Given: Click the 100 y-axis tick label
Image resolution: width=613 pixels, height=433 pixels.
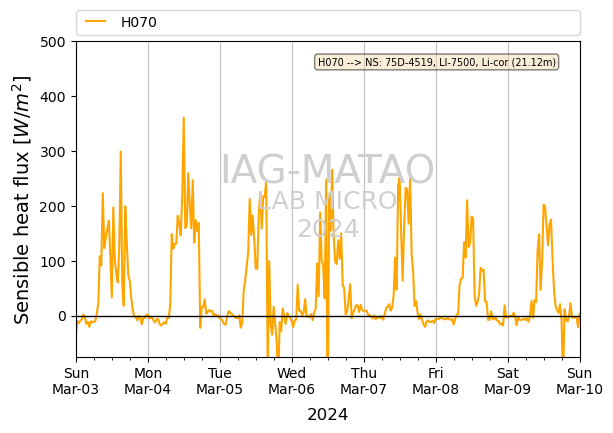Looking at the screenshot, I should click(53, 262).
